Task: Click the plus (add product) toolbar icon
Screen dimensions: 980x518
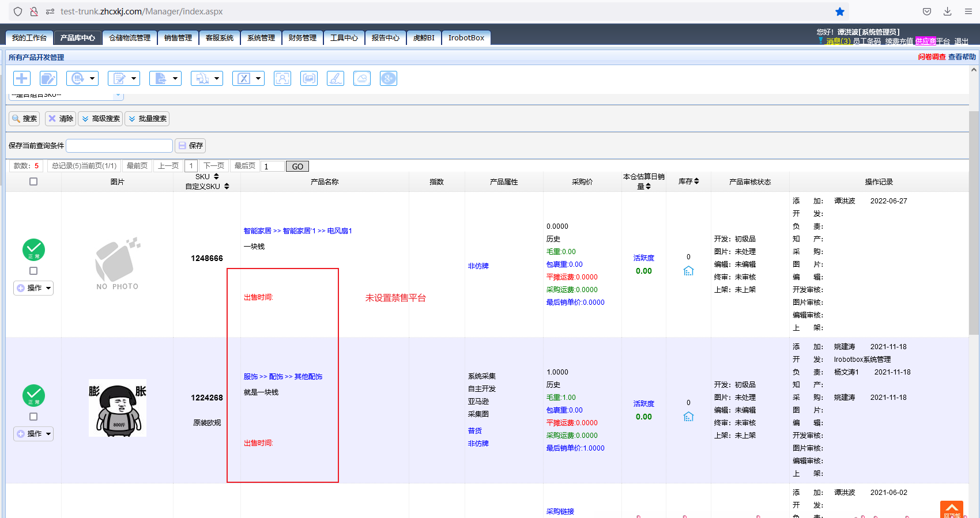Action: (22, 78)
